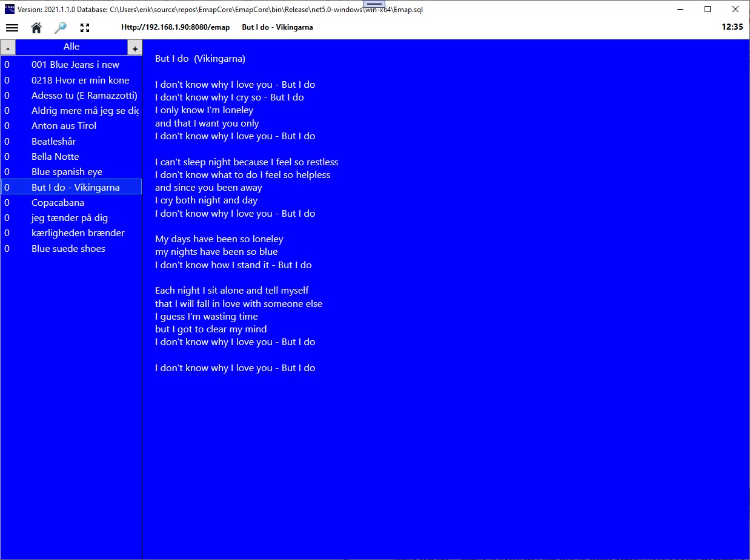Open Adesso tu (E Ramazzotti)

71,95
